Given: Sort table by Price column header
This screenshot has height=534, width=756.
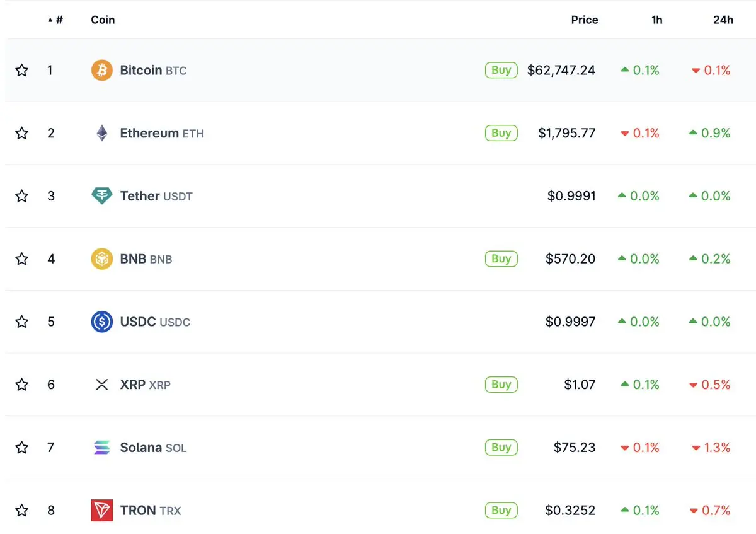Looking at the screenshot, I should coord(585,20).
